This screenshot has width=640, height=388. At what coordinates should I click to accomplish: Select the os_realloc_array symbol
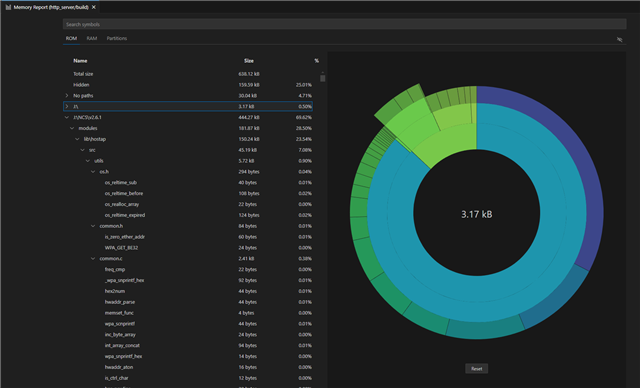122,204
